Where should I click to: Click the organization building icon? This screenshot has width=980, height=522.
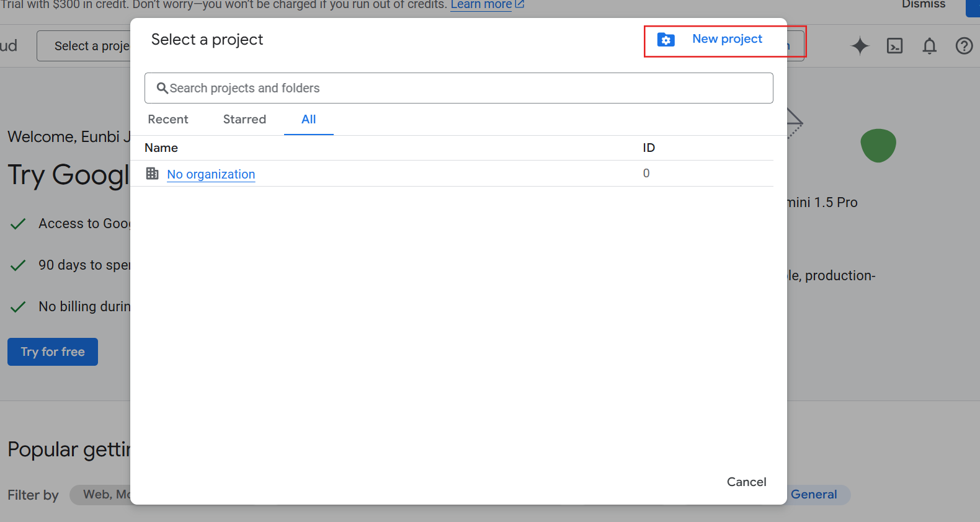[152, 174]
